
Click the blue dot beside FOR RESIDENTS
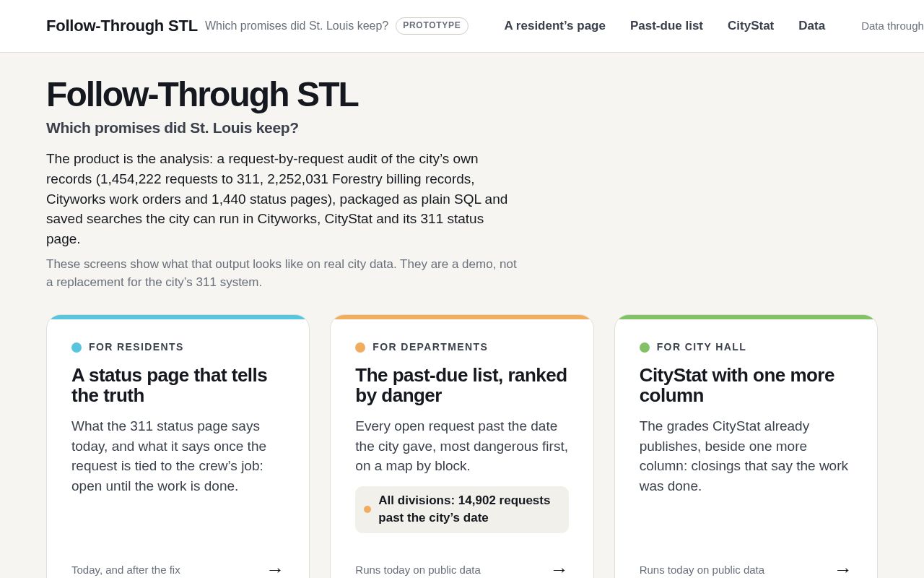pyautogui.click(x=77, y=348)
